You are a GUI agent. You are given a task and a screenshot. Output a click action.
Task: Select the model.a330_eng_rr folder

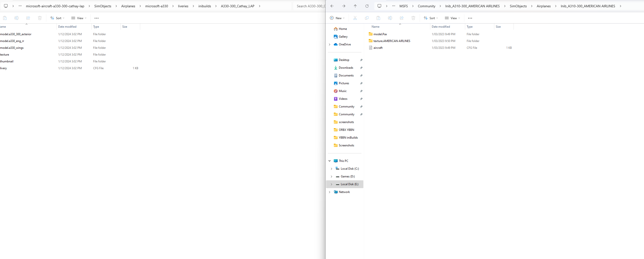click(x=12, y=41)
